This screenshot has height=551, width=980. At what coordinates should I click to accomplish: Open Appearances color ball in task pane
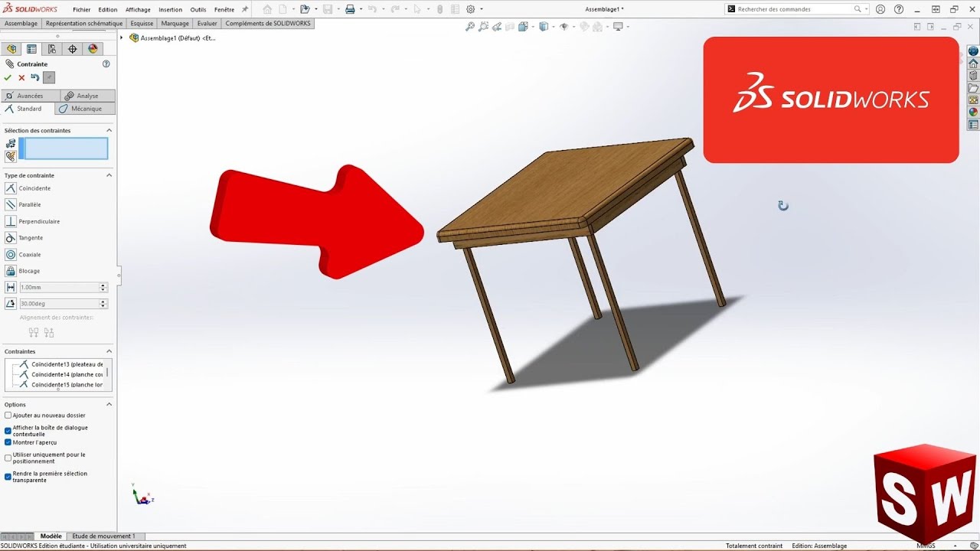click(973, 112)
